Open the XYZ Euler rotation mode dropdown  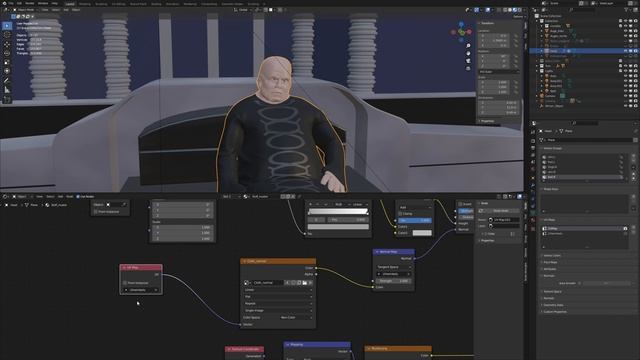[499, 72]
